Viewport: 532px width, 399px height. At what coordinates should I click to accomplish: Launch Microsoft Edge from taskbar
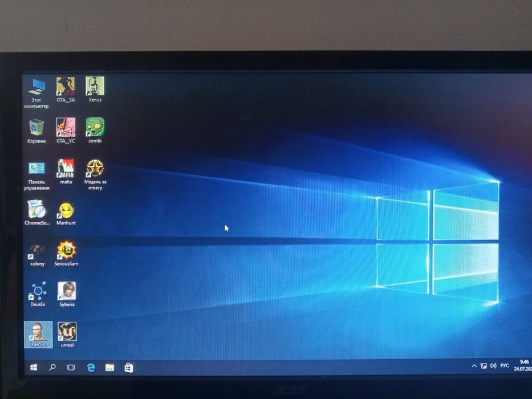pos(91,368)
